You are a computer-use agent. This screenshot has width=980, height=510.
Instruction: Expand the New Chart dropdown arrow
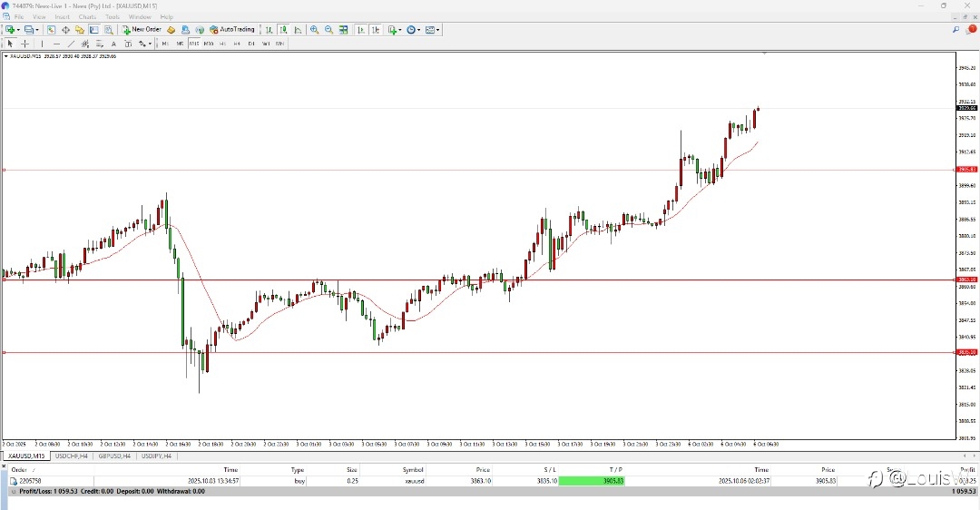[18, 30]
